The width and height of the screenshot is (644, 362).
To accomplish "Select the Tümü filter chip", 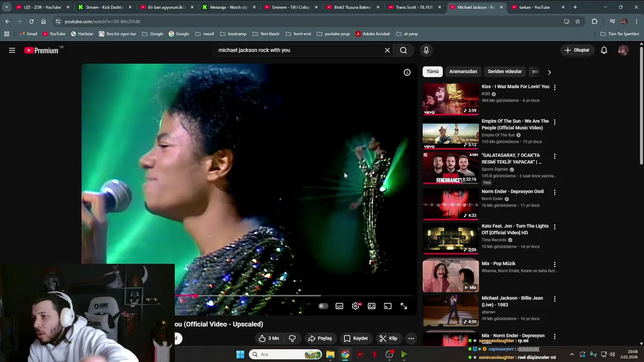I will point(433,71).
